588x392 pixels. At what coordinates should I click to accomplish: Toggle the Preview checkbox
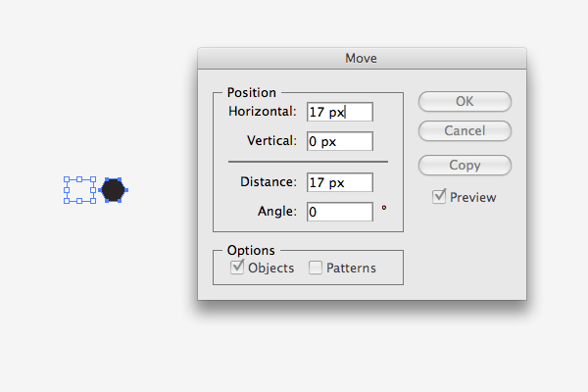[x=439, y=197]
